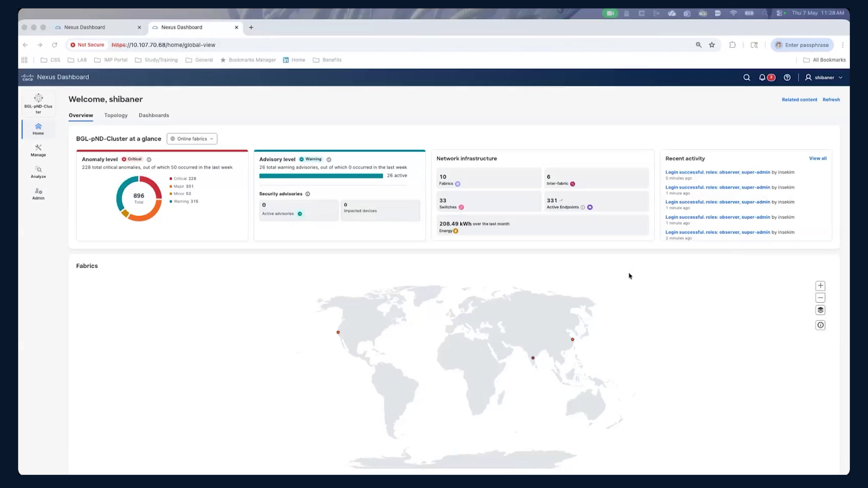Switch to the Dashboards tab
This screenshot has width=868, height=488.
point(154,115)
